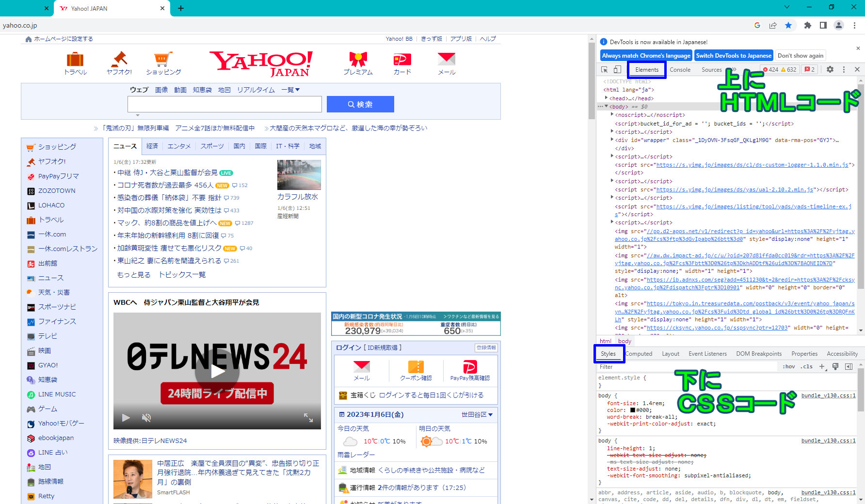Unmute the 日テレNEWS24 video player
Viewport: 865px width, 504px height.
(146, 418)
